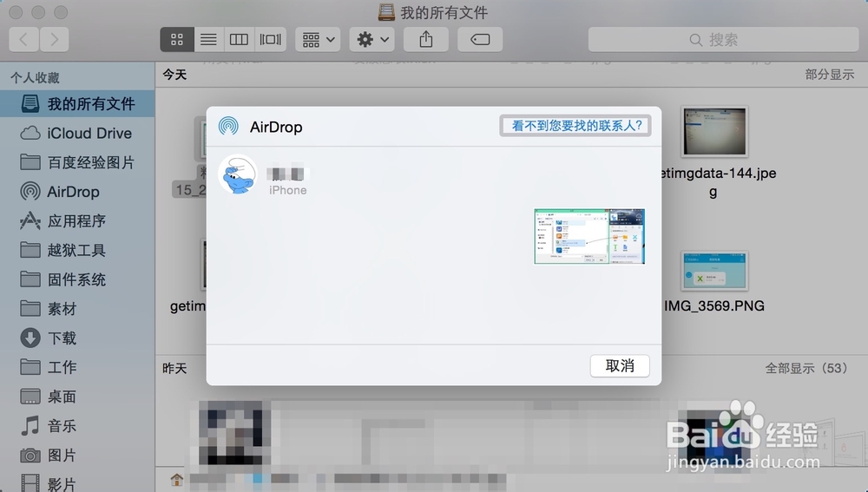This screenshot has height=492, width=868.
Task: Click the 下载 download arrow icon
Action: click(30, 338)
